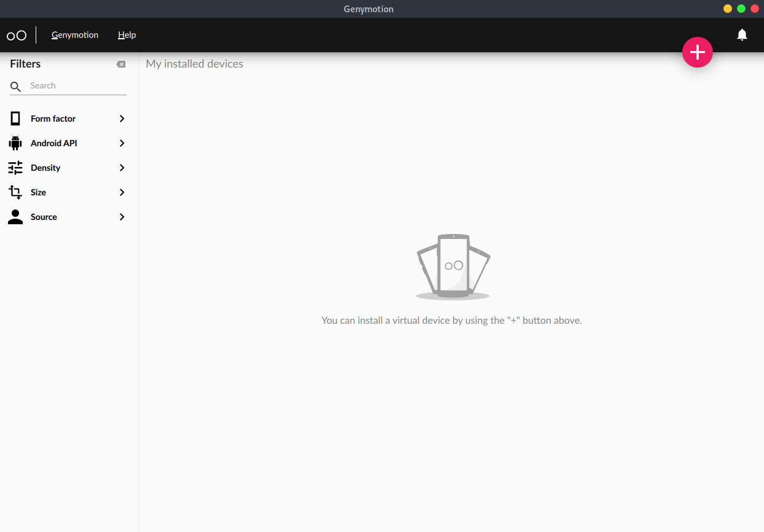764x532 pixels.
Task: Click the Density sliders icon
Action: click(15, 168)
